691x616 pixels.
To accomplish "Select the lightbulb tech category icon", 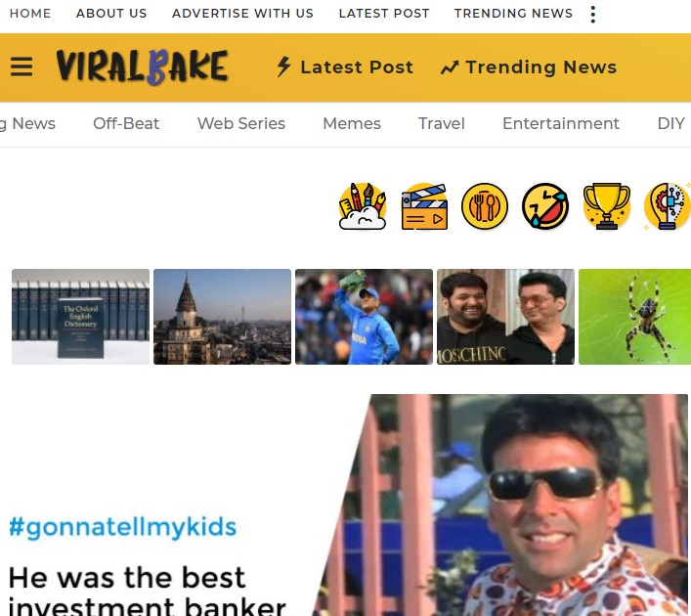I will click(668, 206).
